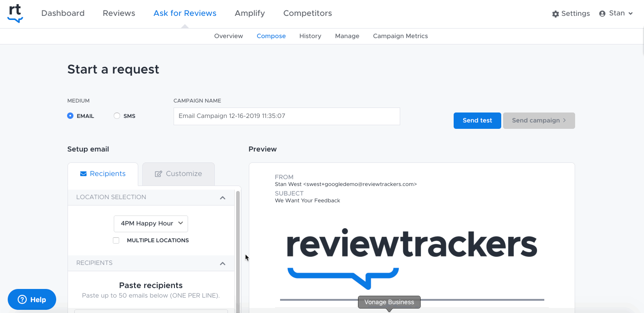Select the SMS medium radio button

117,116
